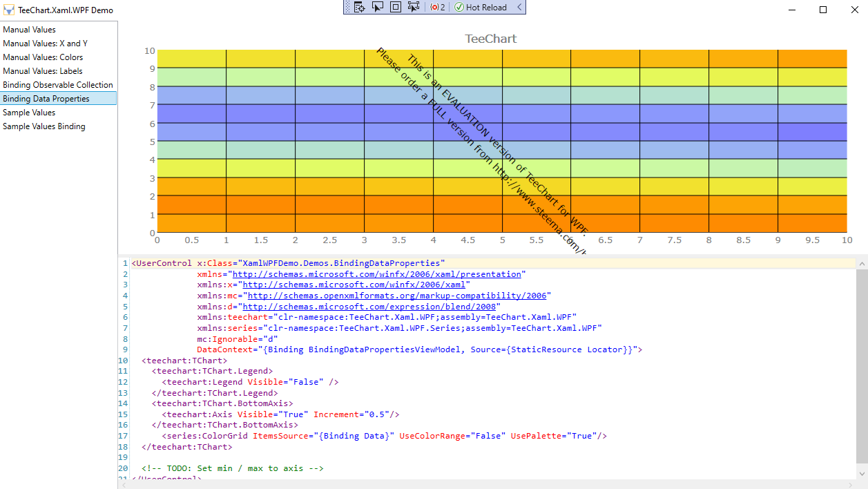Select the Manual Values demo
This screenshot has height=489, width=868.
coord(59,30)
